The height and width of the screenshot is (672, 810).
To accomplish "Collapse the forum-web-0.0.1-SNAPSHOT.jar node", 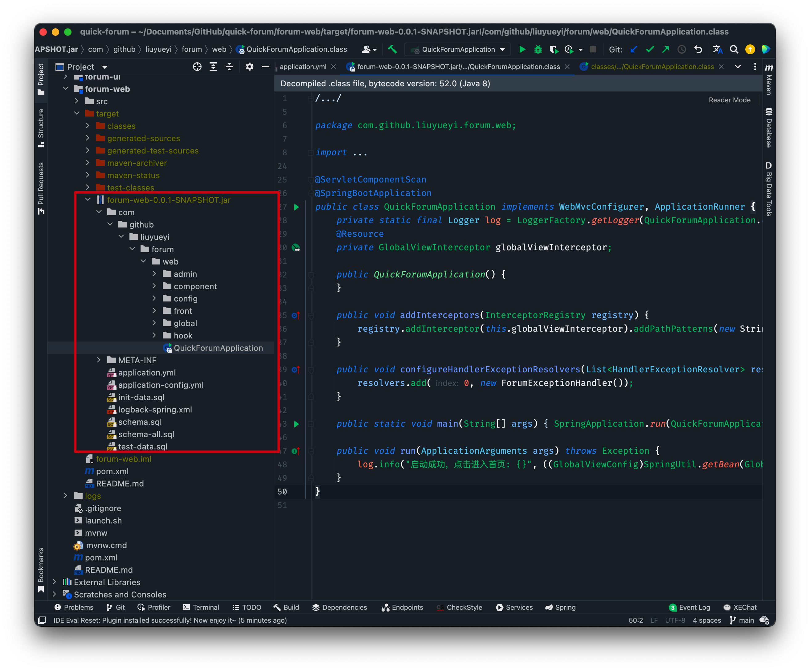I will (x=88, y=200).
